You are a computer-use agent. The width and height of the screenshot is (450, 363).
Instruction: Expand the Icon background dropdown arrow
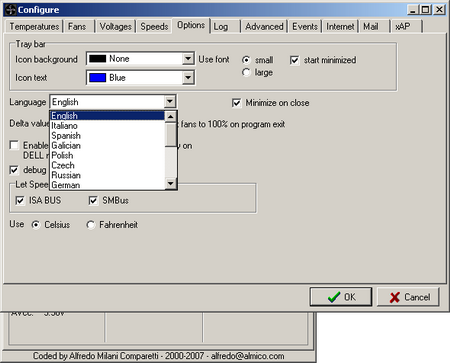(x=188, y=59)
